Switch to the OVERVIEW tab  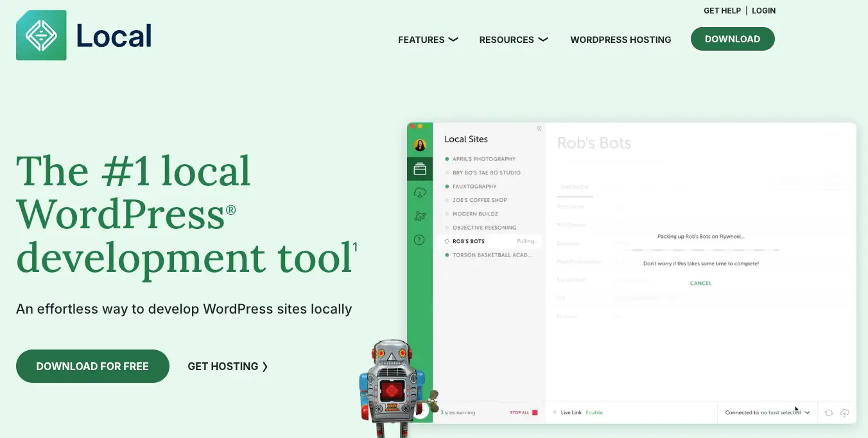coord(575,187)
